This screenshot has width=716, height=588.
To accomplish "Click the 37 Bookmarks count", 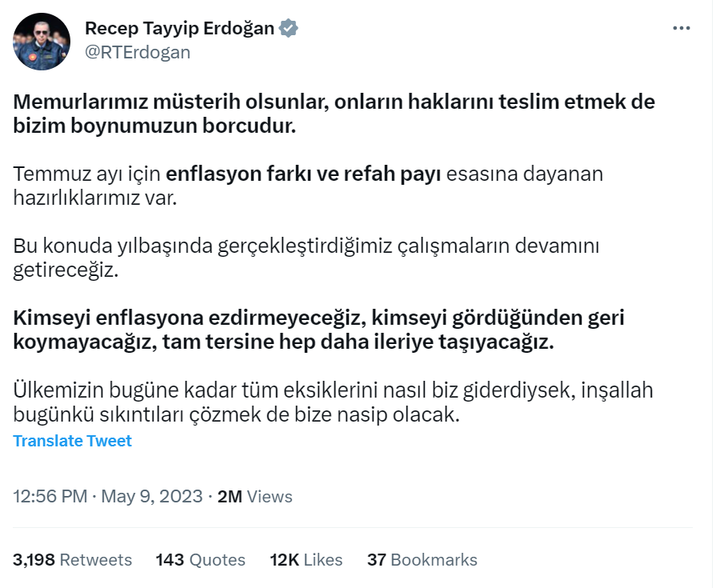I will pos(422,560).
